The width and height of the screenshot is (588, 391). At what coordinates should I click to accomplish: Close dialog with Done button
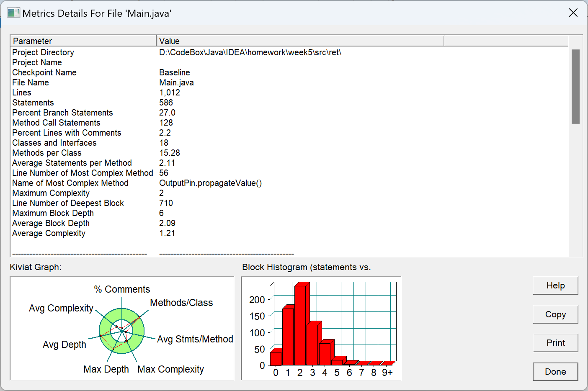[555, 372]
